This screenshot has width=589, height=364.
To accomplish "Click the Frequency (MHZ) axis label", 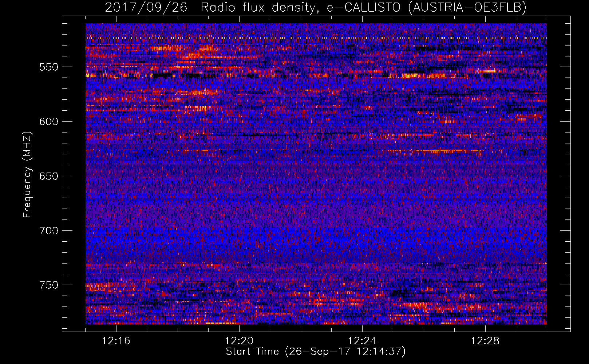I will click(27, 175).
